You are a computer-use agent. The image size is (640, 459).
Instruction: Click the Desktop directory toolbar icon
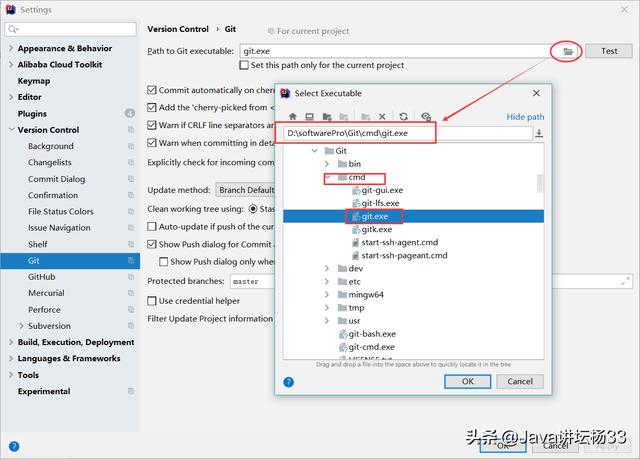309,117
